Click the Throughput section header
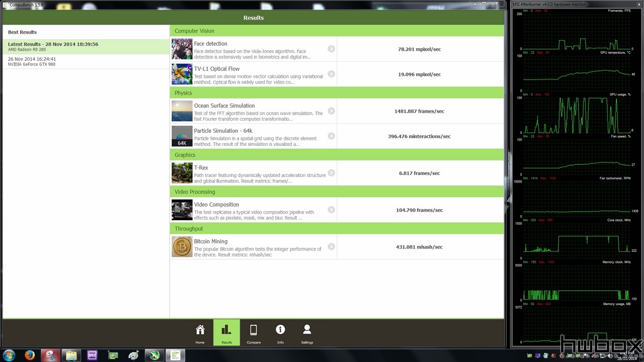Screen dimensions: 644x362 [x=337, y=228]
